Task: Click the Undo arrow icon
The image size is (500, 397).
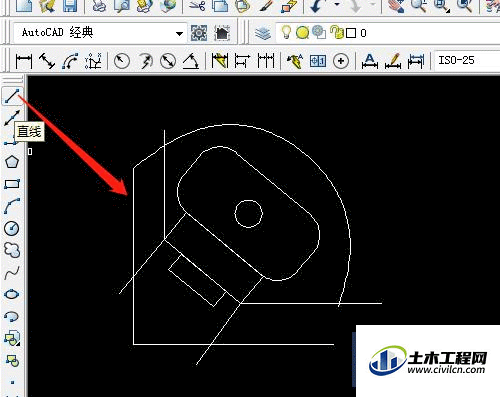Action: point(316,6)
